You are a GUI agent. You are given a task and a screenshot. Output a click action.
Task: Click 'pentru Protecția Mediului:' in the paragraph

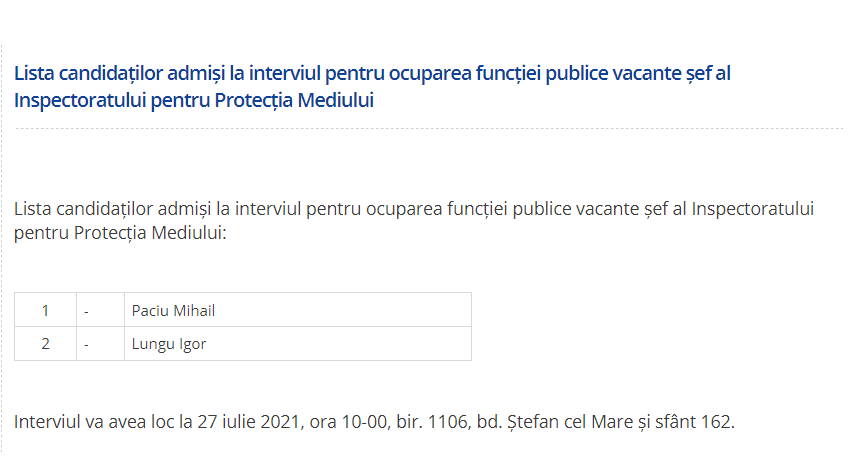120,233
